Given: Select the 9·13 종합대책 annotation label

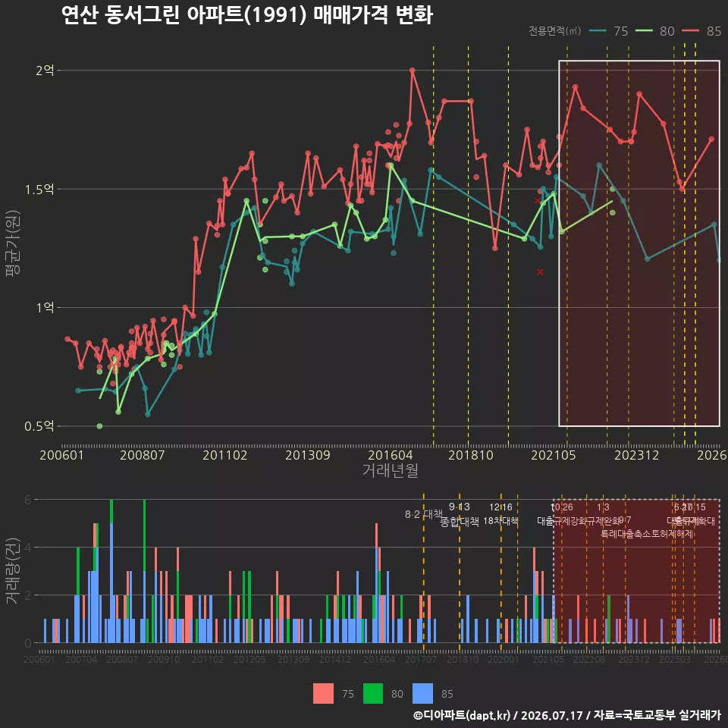Looking at the screenshot, I should (460, 514).
